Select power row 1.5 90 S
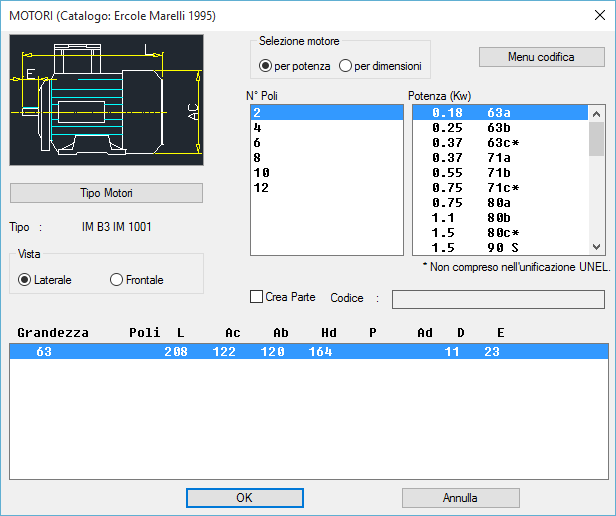The width and height of the screenshot is (616, 516). click(x=500, y=247)
